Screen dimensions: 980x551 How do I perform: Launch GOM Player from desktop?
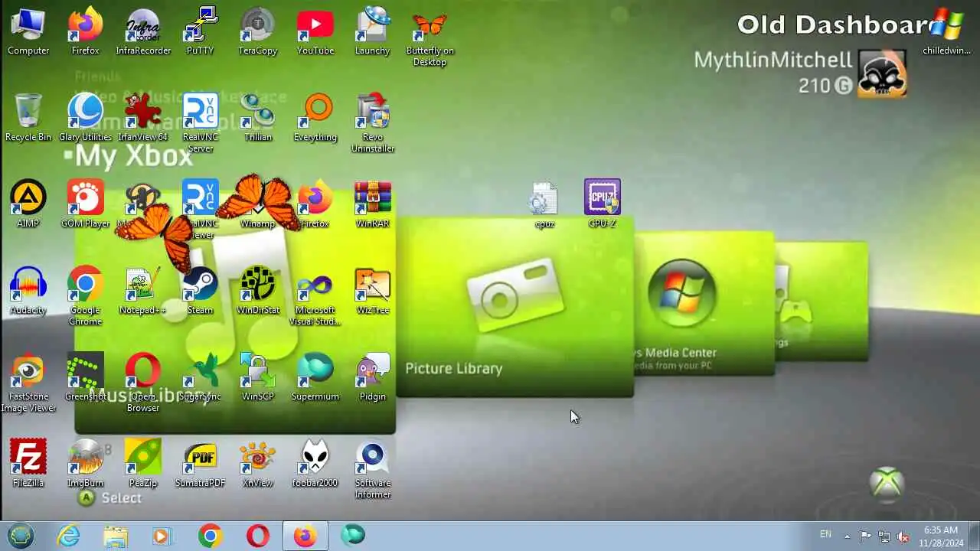pyautogui.click(x=86, y=204)
